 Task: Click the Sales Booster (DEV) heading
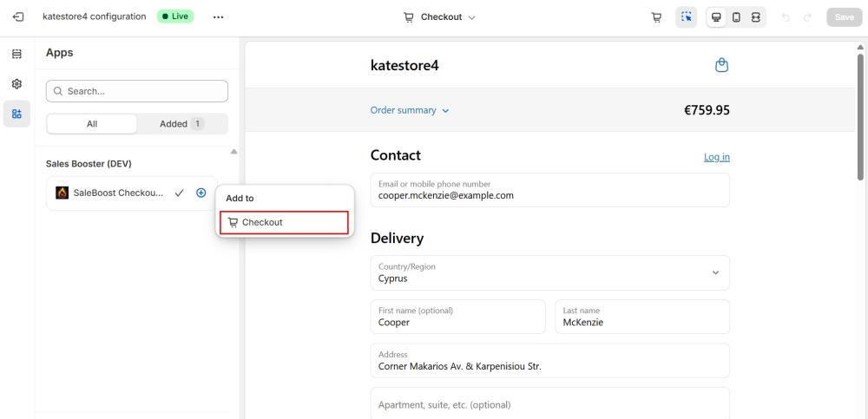coord(89,164)
